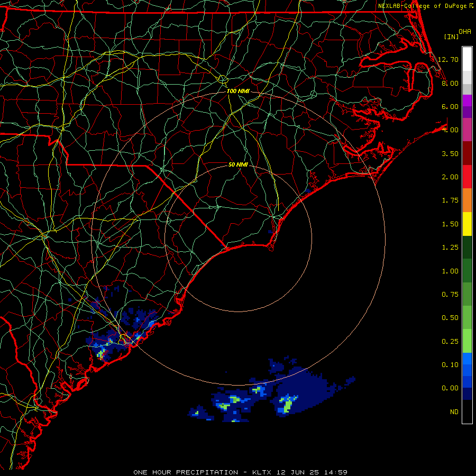Select the 4.00 legend value
The height and width of the screenshot is (476, 476).
[450, 130]
